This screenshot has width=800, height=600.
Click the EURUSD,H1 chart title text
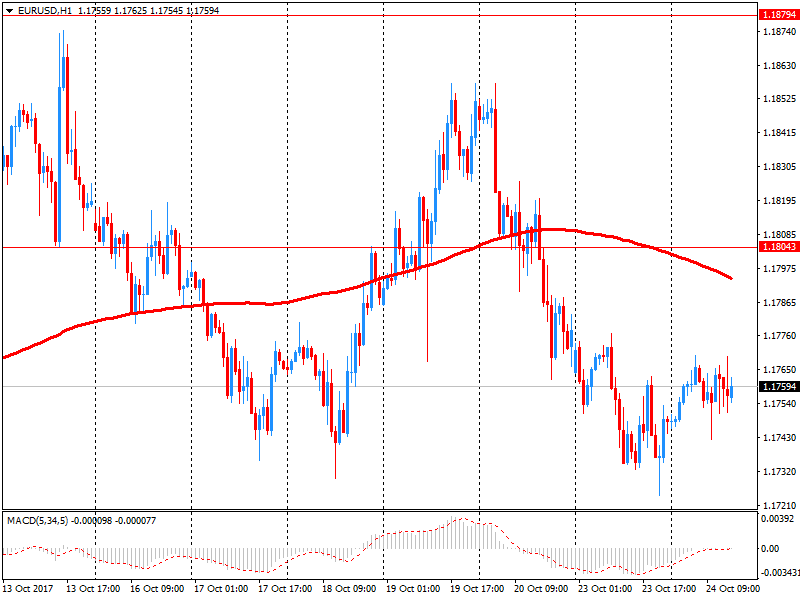click(45, 10)
